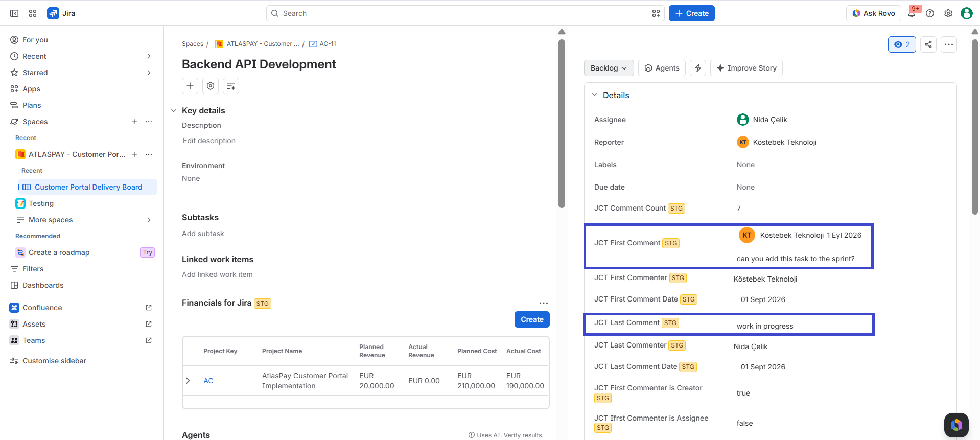The width and height of the screenshot is (980, 440).
Task: Open the settings gear icon
Action: click(x=948, y=13)
